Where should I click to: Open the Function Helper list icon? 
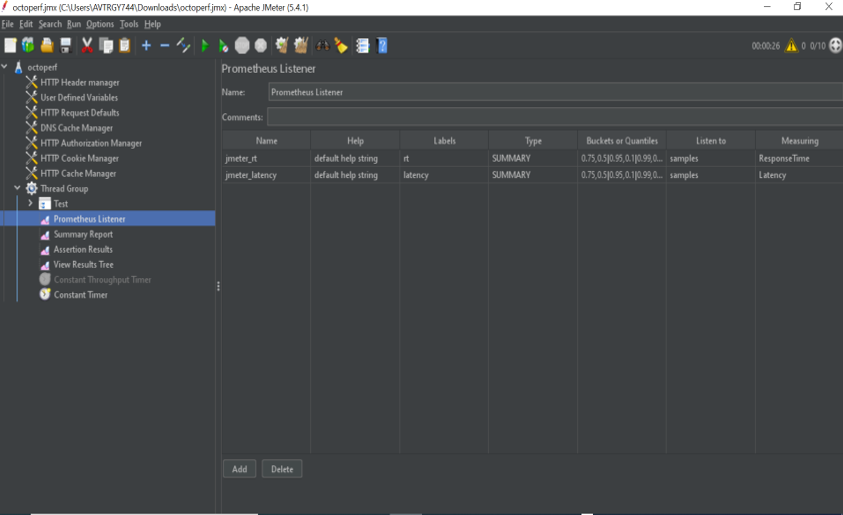click(363, 46)
